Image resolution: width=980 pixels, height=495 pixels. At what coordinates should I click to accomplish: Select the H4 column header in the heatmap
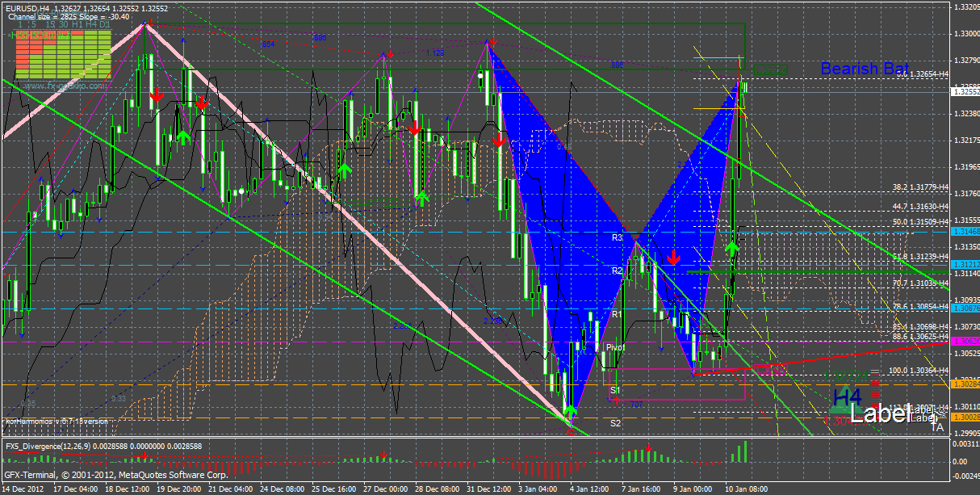pyautogui.click(x=90, y=25)
